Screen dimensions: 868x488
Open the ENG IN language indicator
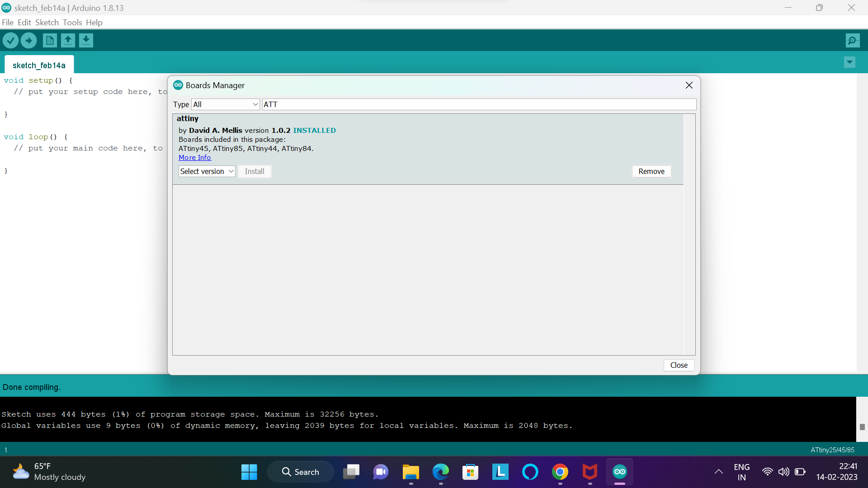[742, 471]
